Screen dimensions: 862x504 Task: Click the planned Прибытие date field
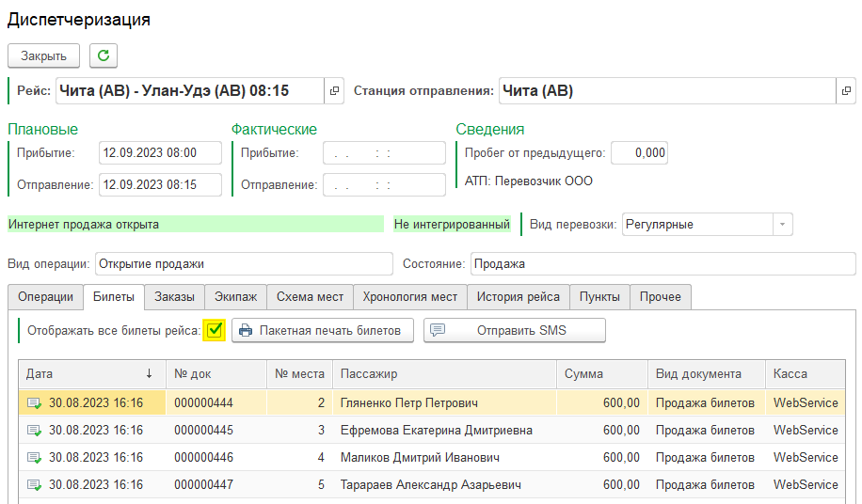[x=160, y=153]
